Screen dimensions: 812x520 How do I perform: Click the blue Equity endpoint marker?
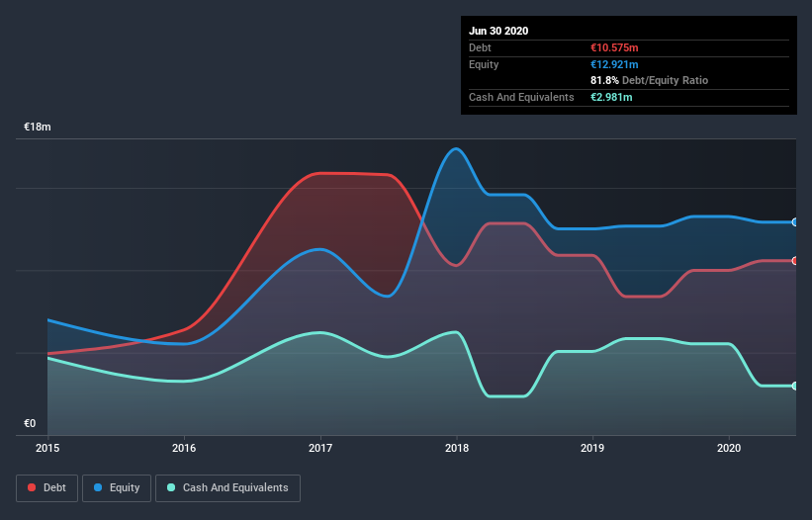click(x=795, y=222)
